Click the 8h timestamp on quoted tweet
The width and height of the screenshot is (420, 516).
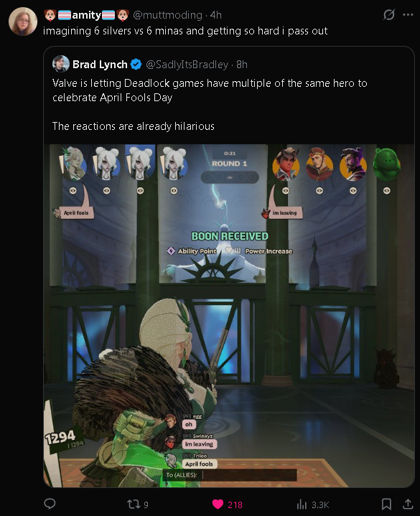[x=242, y=65]
